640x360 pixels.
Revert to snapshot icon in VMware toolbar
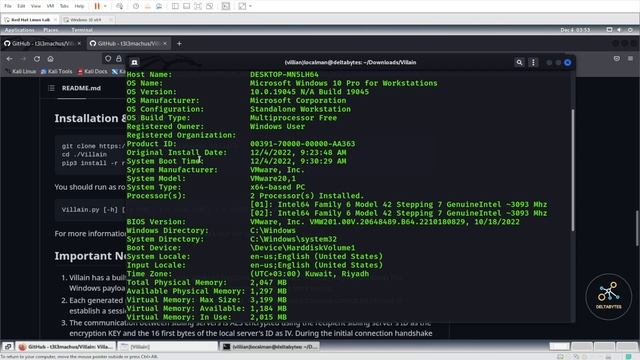tap(147, 6)
